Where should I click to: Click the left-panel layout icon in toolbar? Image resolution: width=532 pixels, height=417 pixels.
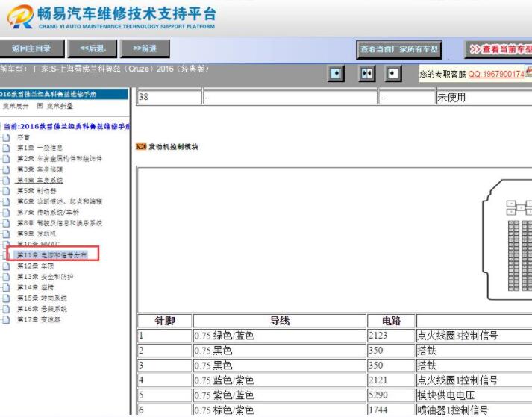tap(336, 73)
